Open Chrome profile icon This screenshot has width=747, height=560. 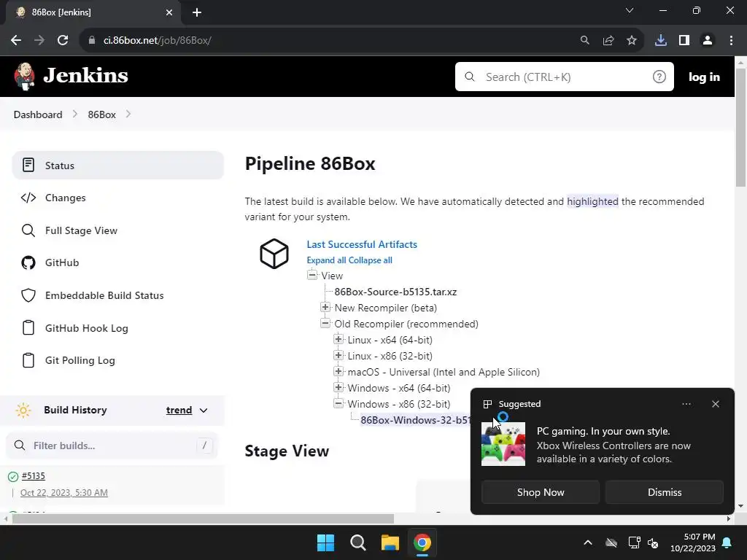coord(708,41)
